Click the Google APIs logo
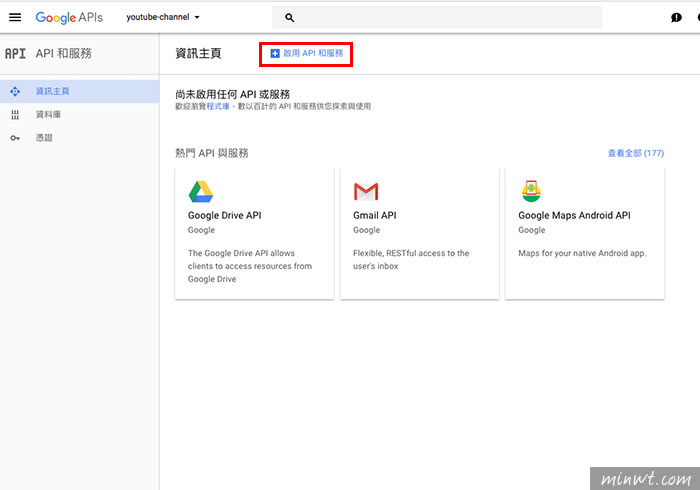The width and height of the screenshot is (700, 490). coord(69,17)
